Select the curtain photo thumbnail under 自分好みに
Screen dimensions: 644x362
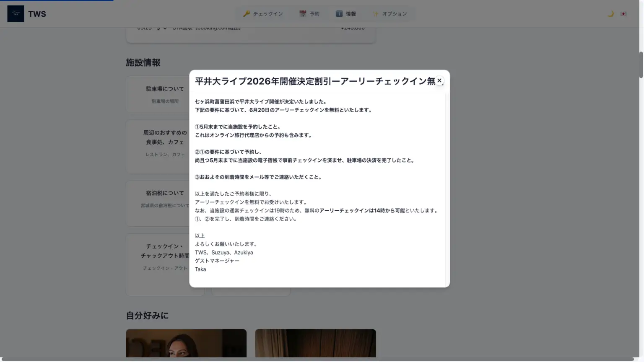coord(315,343)
